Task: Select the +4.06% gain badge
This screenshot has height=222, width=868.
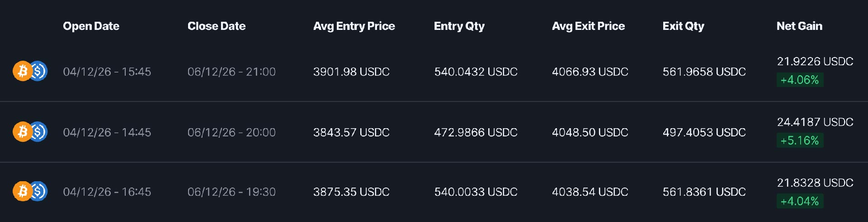Action: (800, 80)
